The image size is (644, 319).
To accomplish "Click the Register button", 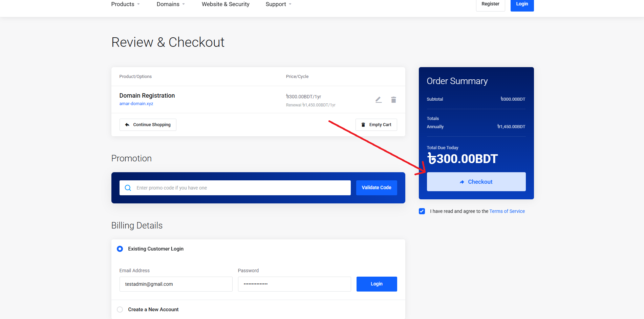I will [x=490, y=4].
